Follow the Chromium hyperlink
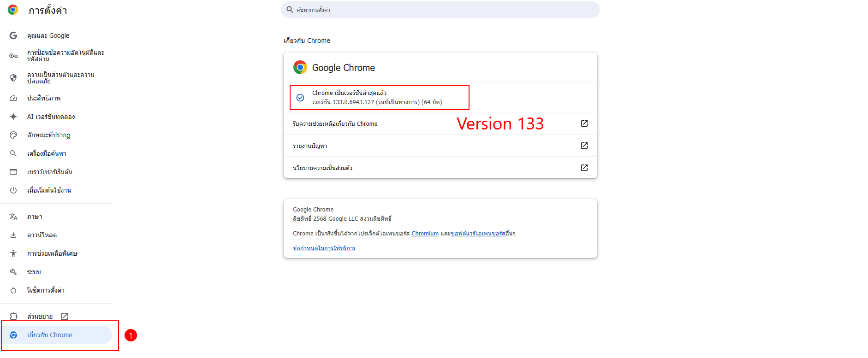The height and width of the screenshot is (358, 868). [x=425, y=234]
